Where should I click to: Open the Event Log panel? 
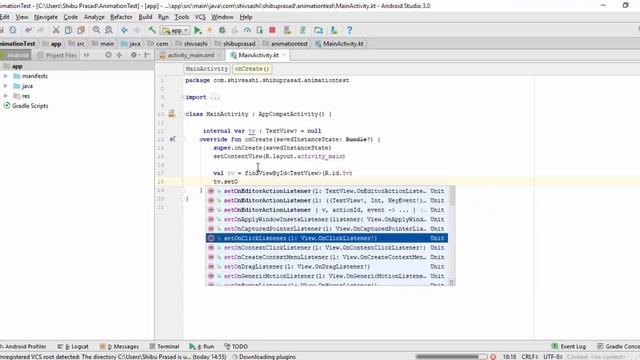pos(569,347)
